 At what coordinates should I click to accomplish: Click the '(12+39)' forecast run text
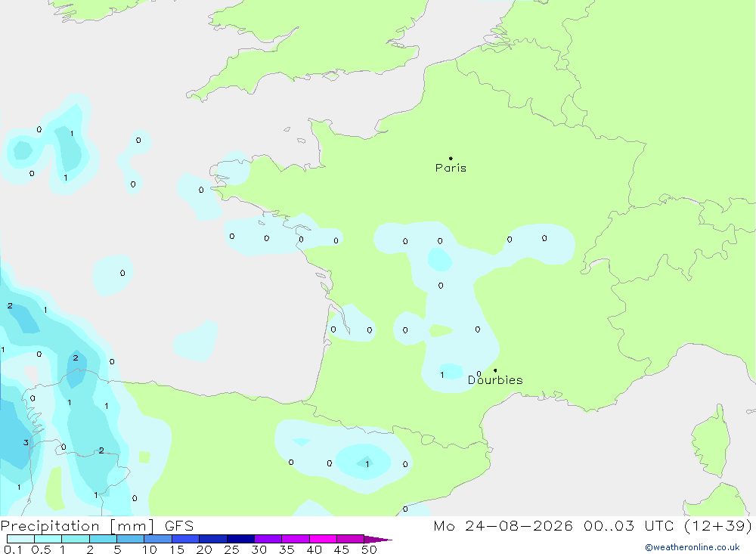coord(718,525)
